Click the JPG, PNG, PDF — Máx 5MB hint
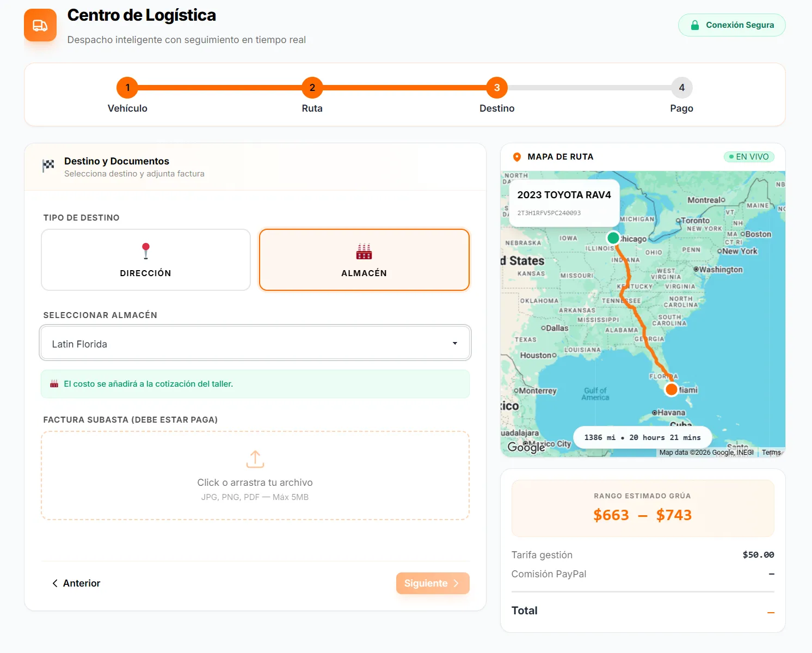 coord(255,497)
